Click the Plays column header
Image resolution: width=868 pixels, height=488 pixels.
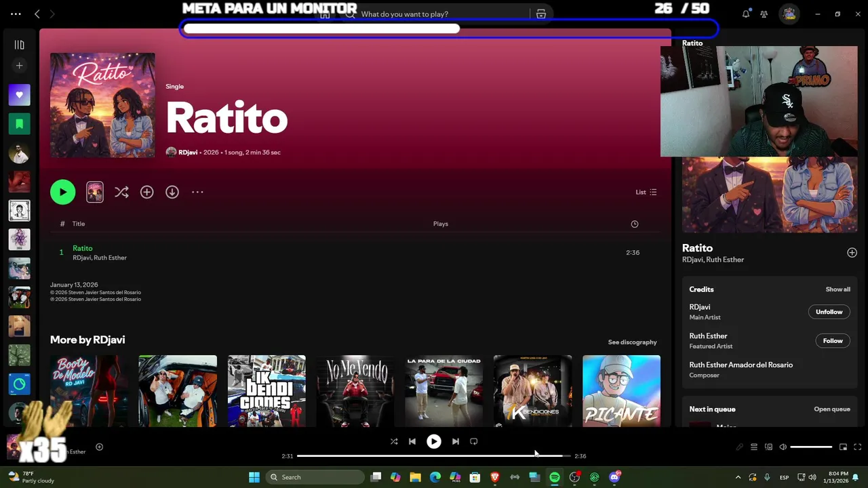(441, 224)
